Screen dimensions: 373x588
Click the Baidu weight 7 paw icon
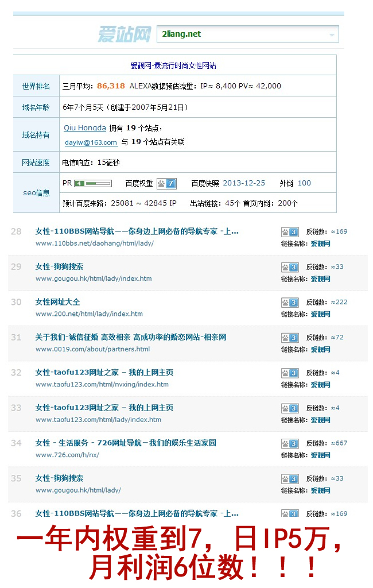coord(166,183)
